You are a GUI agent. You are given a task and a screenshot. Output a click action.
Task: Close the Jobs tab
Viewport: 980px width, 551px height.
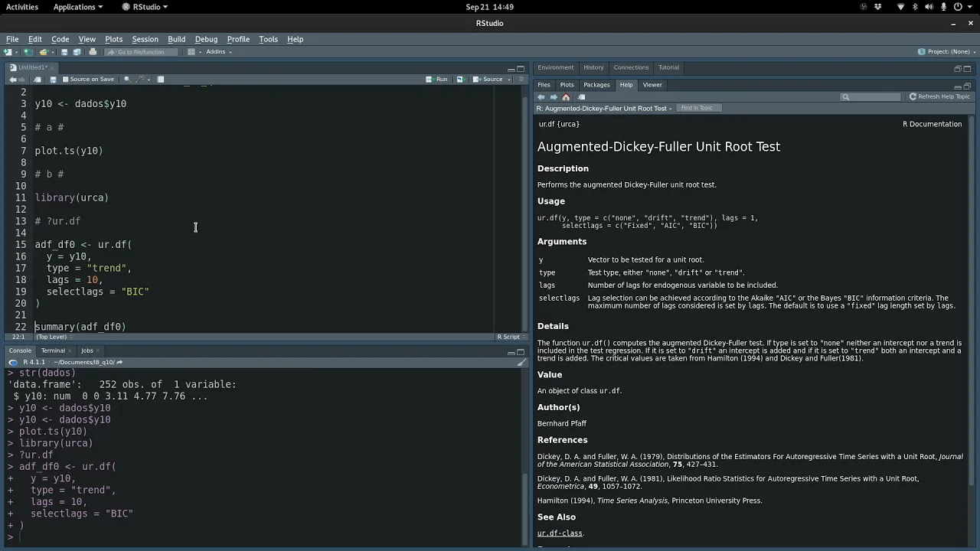click(97, 350)
